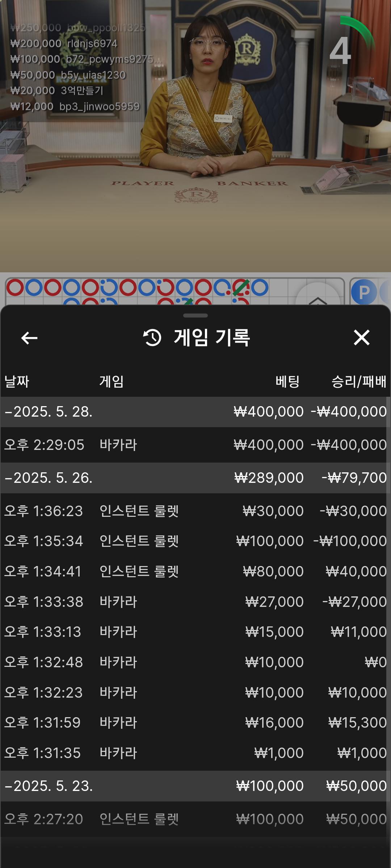The height and width of the screenshot is (868, 391).
Task: Open the 오후 2:27:20 인스턴트 룰렛 record
Action: point(195,819)
